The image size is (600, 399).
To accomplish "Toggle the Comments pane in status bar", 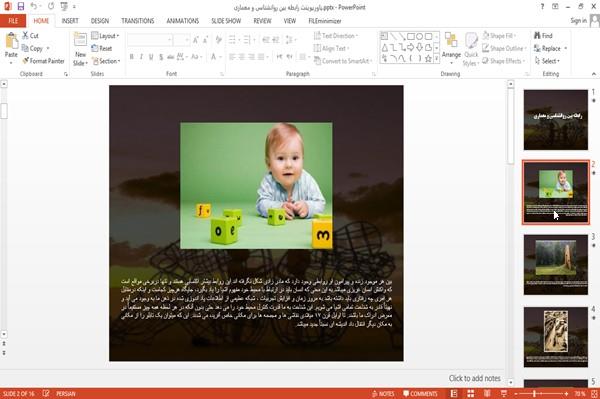I will (420, 394).
